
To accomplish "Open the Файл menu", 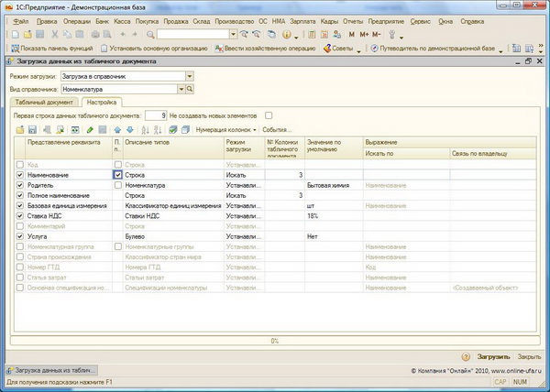I will (21, 21).
